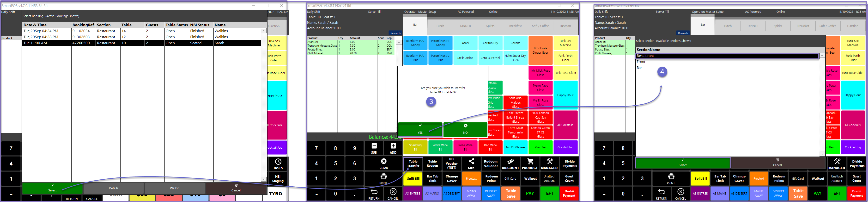868x202 pixels.
Task: Click EFT button in right window
Action: (x=837, y=194)
